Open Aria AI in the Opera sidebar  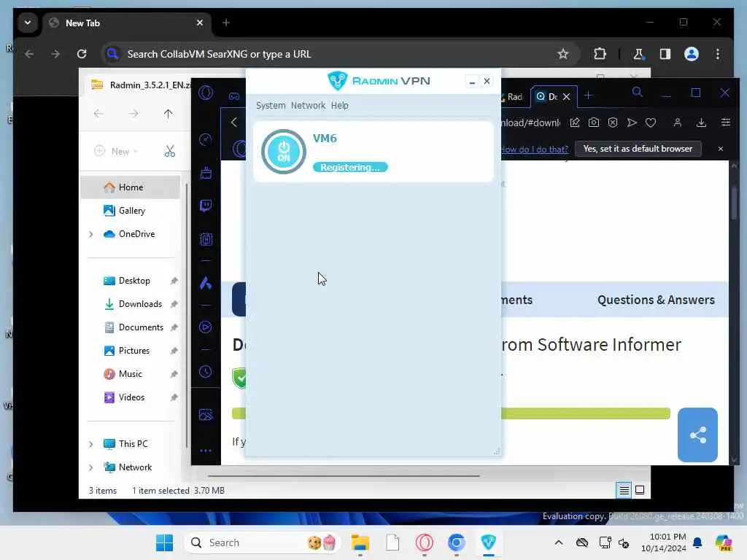point(206,284)
